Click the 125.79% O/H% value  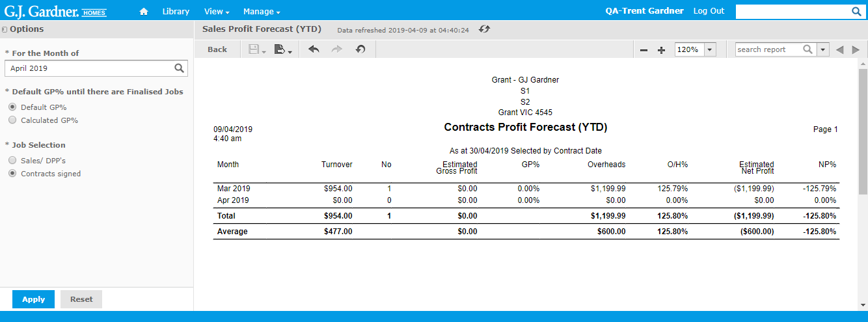[x=672, y=189]
